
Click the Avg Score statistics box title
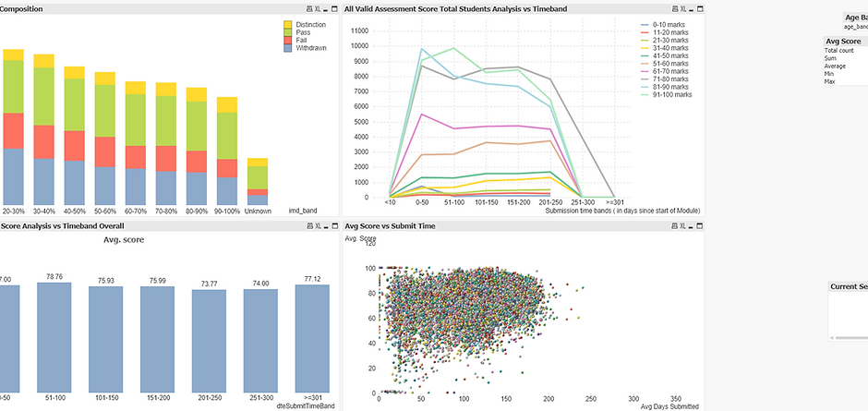844,42
